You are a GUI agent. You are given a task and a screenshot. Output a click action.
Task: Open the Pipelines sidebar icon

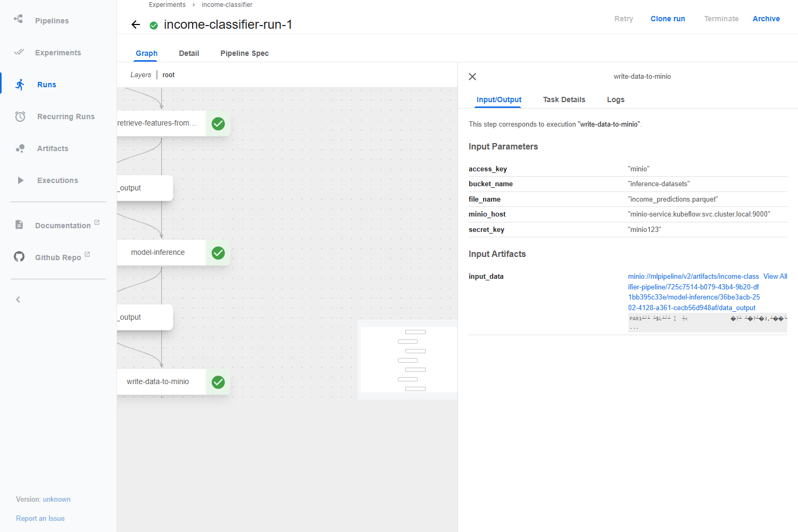[19, 19]
